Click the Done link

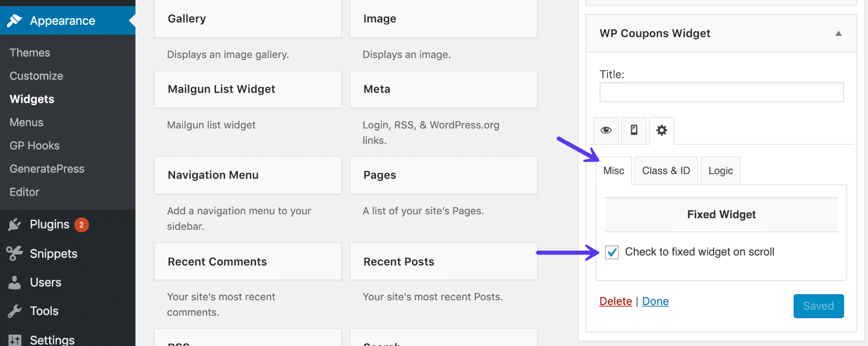(x=655, y=301)
